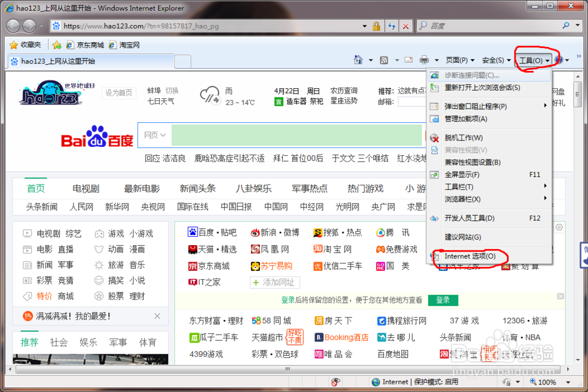
Task: Open the address bar history dropdown arrow
Action: [365, 26]
